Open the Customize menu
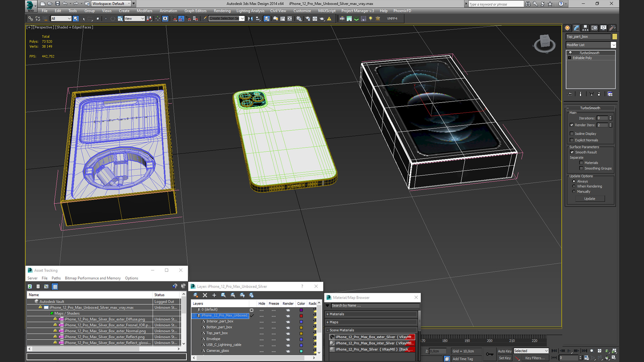The height and width of the screenshot is (362, 644). [302, 11]
